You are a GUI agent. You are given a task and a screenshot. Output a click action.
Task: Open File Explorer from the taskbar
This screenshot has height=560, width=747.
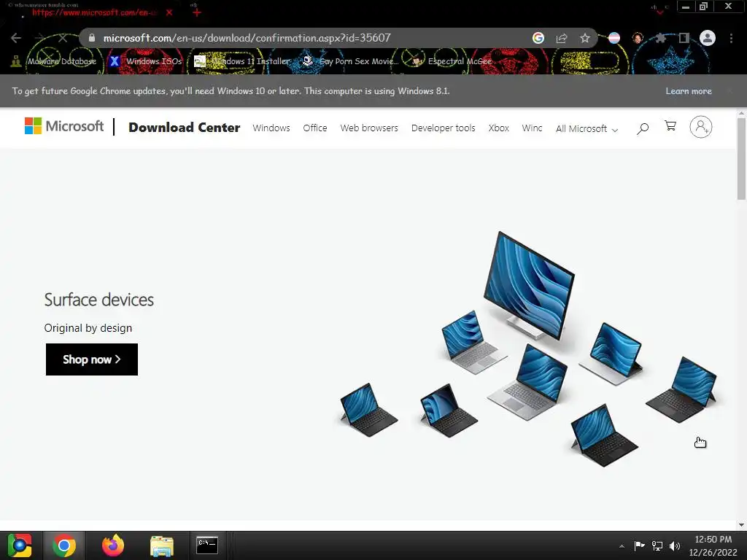point(162,545)
